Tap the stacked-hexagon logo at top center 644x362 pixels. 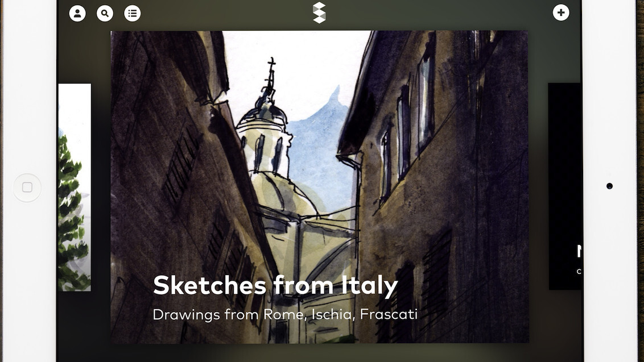pos(319,13)
